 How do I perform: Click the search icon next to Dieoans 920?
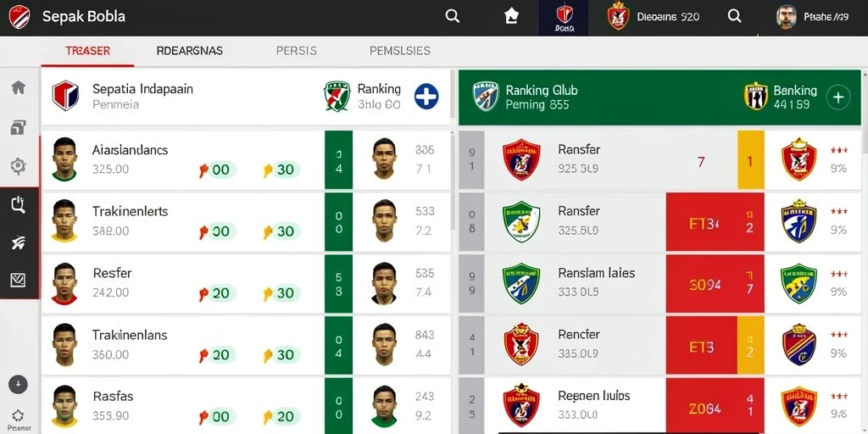point(734,17)
